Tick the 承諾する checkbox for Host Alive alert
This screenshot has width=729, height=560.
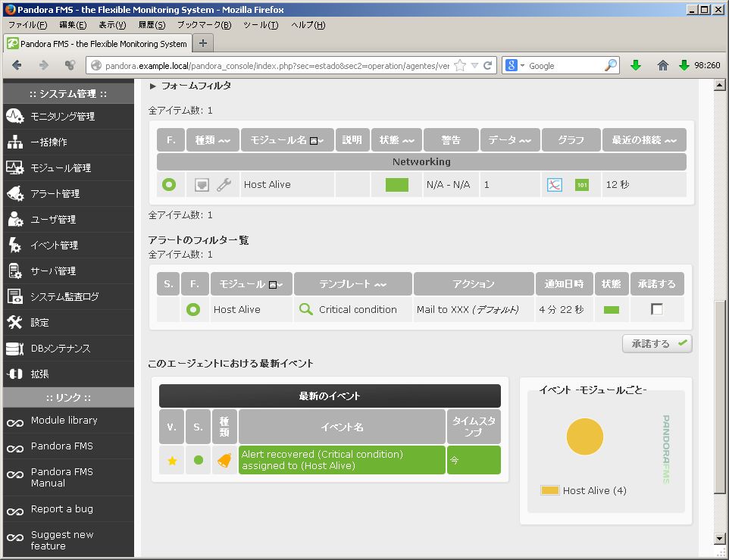click(x=656, y=309)
